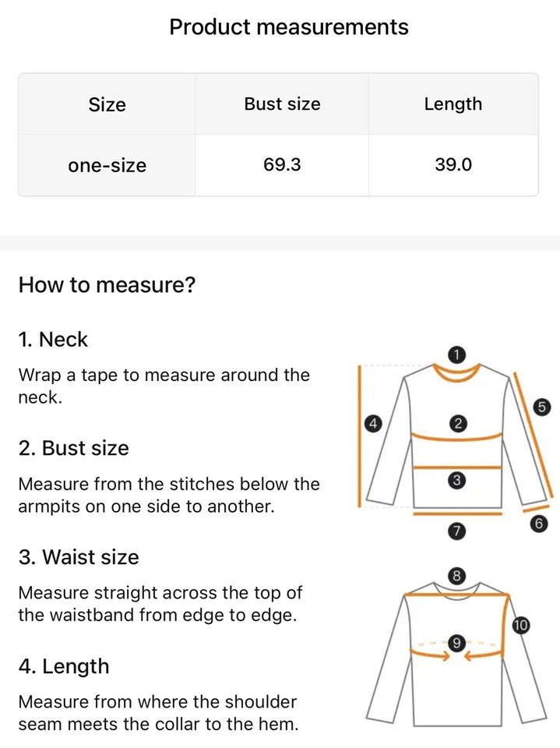This screenshot has width=560, height=748.
Task: Click the number 1 neck marker
Action: [x=457, y=355]
